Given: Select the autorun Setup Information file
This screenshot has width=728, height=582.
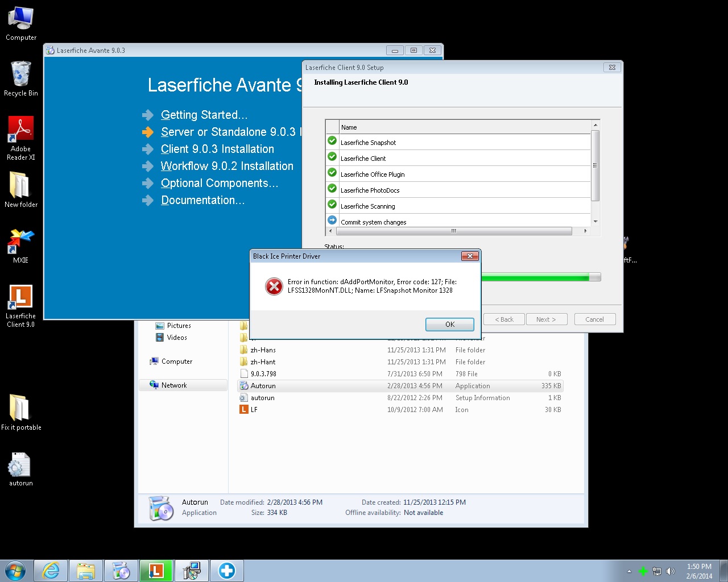Looking at the screenshot, I should tap(400, 398).
